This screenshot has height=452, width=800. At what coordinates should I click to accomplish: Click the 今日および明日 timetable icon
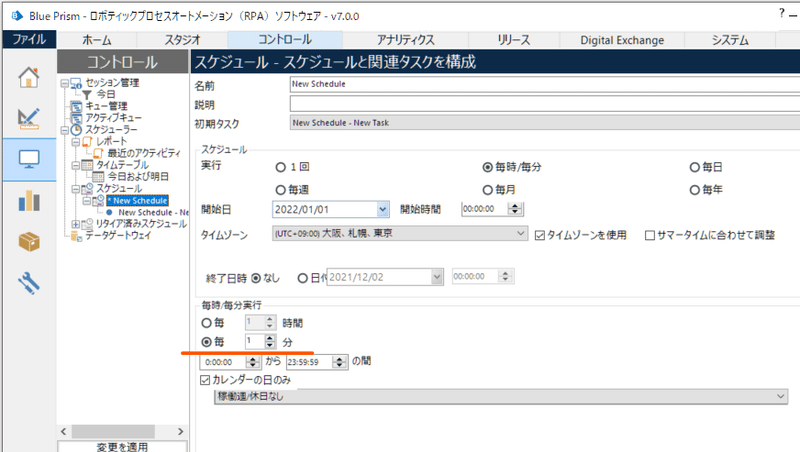click(98, 177)
